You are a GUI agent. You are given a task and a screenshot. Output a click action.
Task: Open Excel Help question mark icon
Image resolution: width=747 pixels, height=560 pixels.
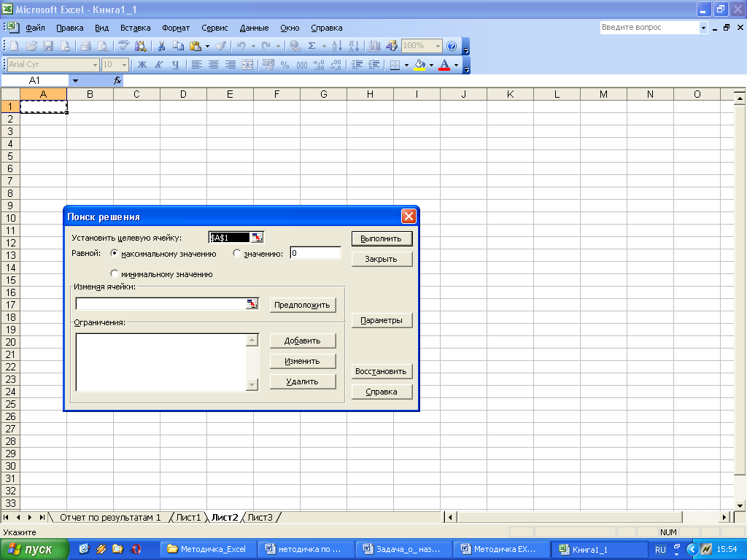(452, 46)
